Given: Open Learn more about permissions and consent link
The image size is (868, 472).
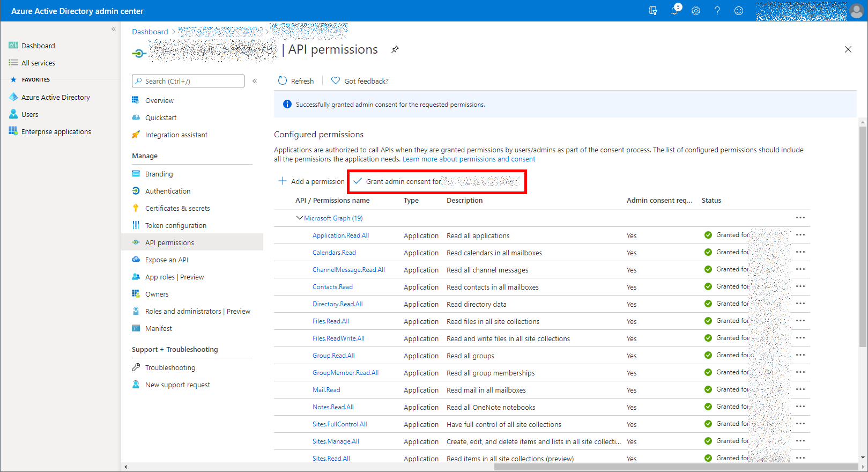Looking at the screenshot, I should tap(469, 159).
